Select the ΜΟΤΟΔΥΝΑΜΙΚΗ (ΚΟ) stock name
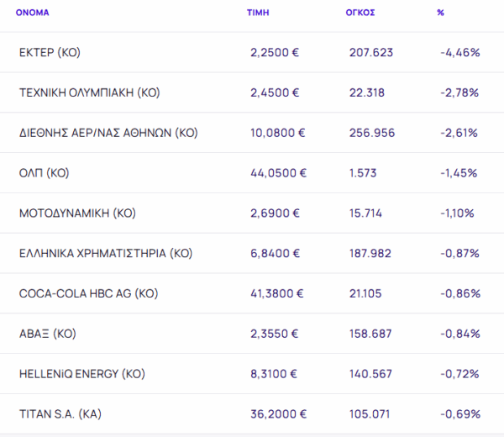The width and height of the screenshot is (504, 437). (x=77, y=213)
